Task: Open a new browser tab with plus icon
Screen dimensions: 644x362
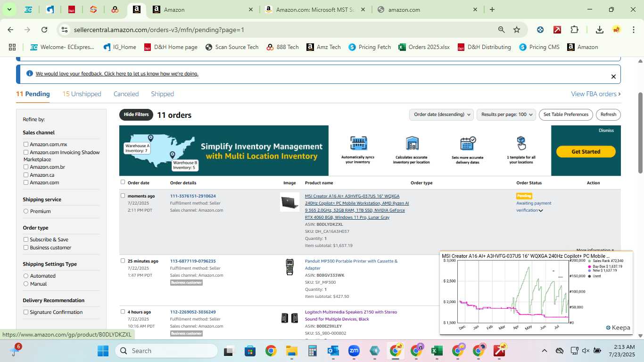Action: [492, 9]
